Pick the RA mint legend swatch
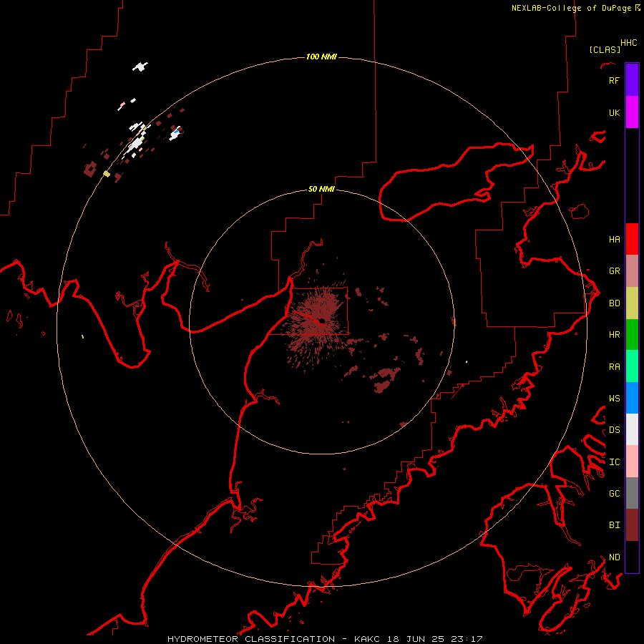The image size is (644, 644). click(x=632, y=366)
